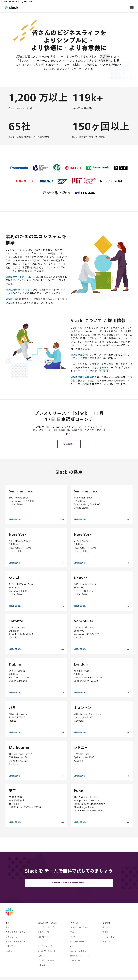Click arrow icon on Dublin office card

coord(62,692)
